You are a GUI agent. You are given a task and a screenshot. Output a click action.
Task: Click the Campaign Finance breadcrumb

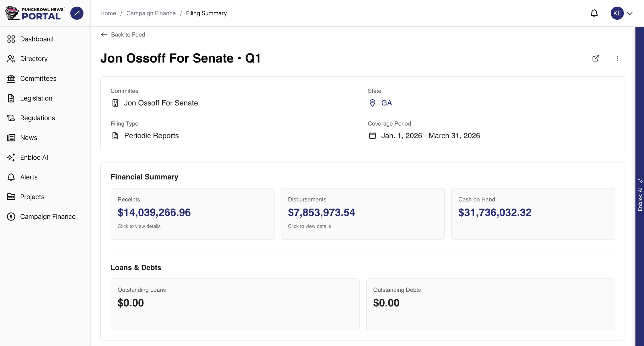pyautogui.click(x=151, y=13)
